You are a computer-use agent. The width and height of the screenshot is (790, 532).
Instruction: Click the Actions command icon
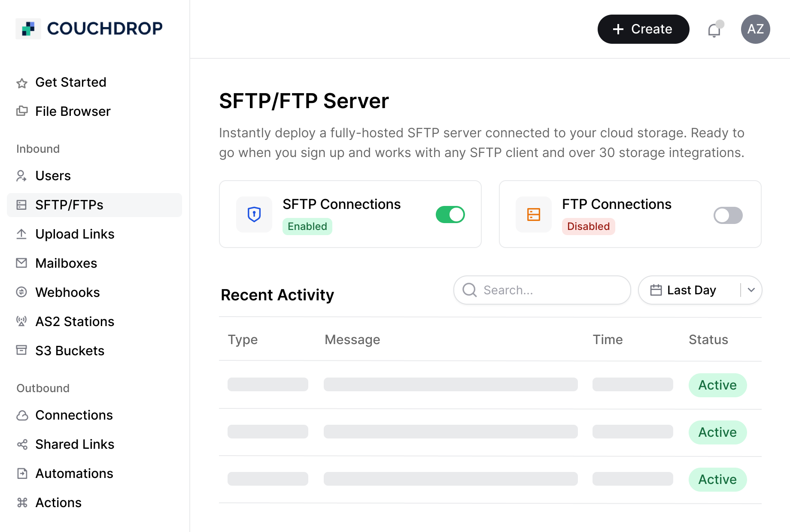click(22, 502)
